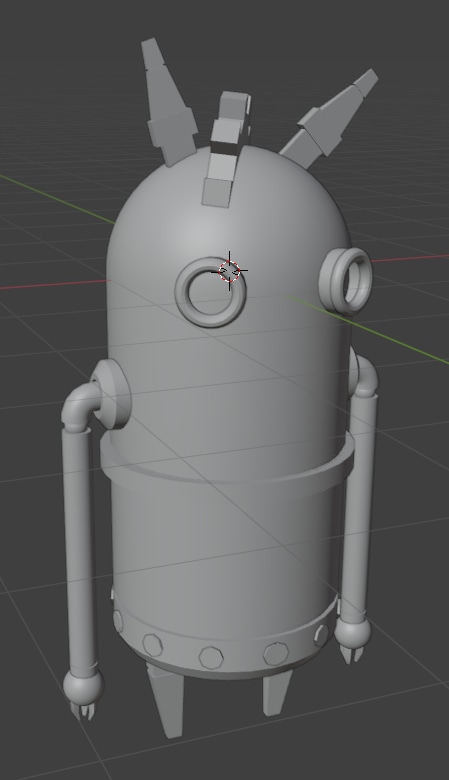Screen dimensions: 449x780
Task: Click the right hand sphere
Action: [x=352, y=633]
